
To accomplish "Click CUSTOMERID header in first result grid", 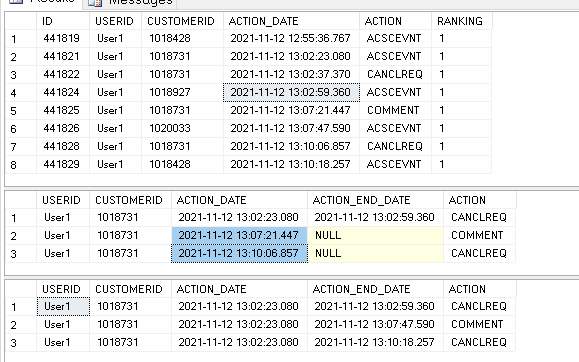I will click(x=182, y=21).
